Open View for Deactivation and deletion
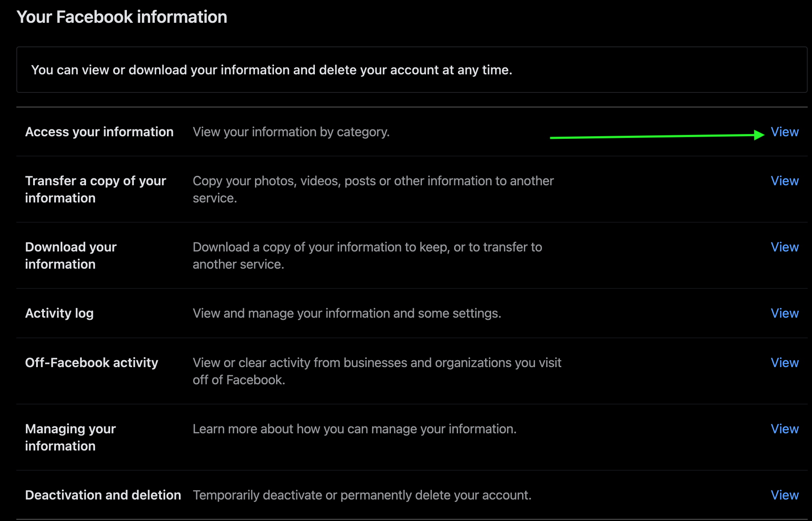 [784, 495]
